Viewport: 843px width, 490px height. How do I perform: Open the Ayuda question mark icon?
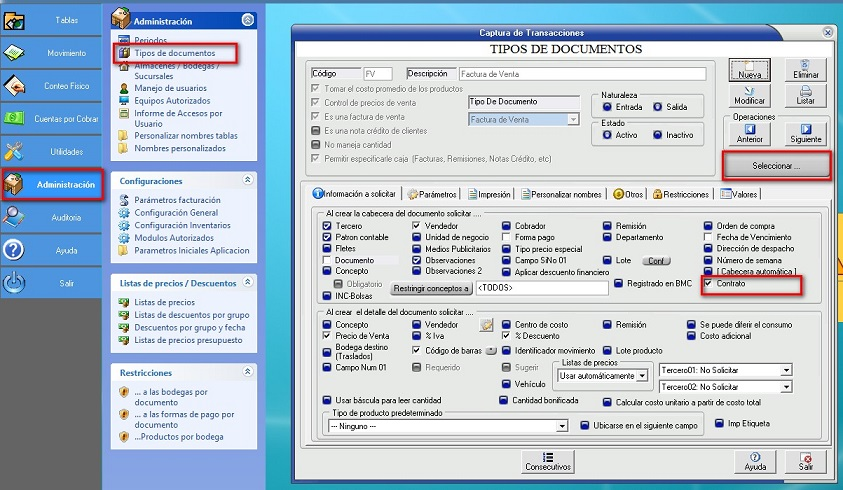14,250
